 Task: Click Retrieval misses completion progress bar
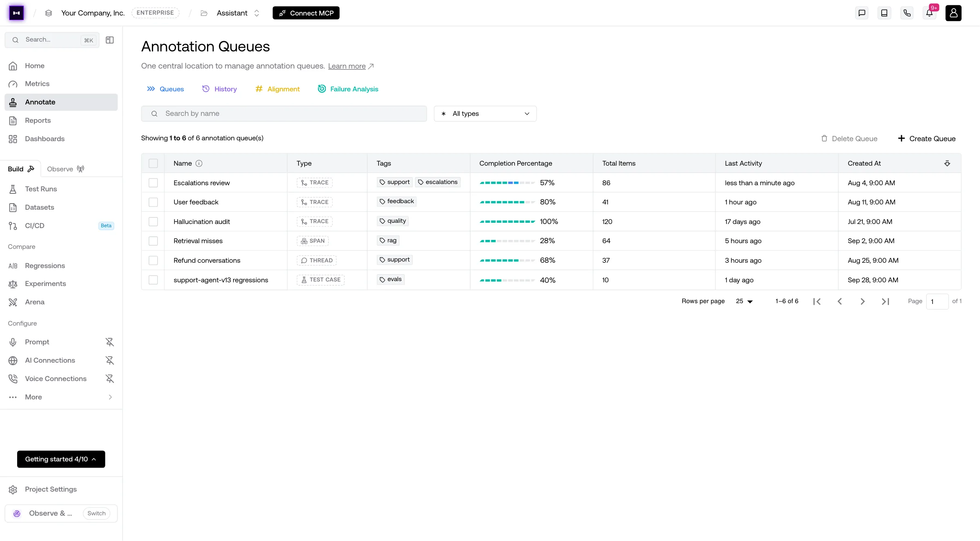[507, 241]
